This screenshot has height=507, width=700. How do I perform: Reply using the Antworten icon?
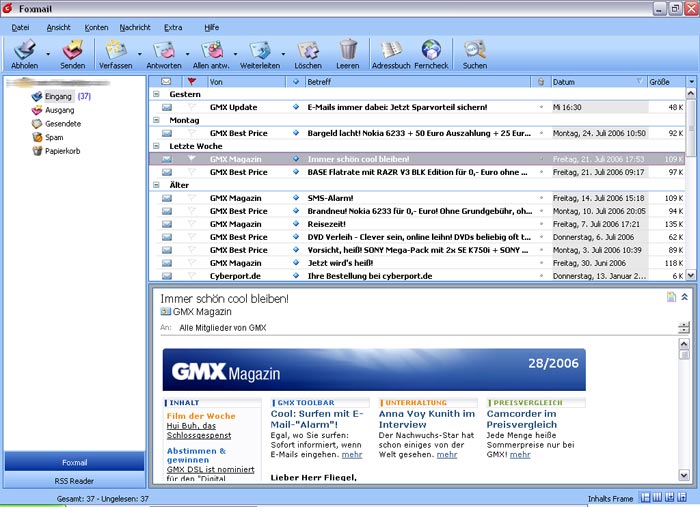pyautogui.click(x=164, y=50)
